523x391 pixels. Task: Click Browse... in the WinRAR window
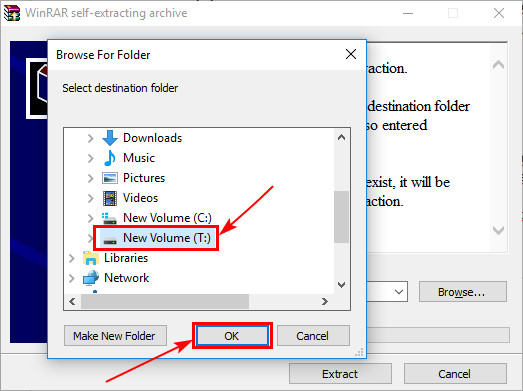click(x=463, y=292)
